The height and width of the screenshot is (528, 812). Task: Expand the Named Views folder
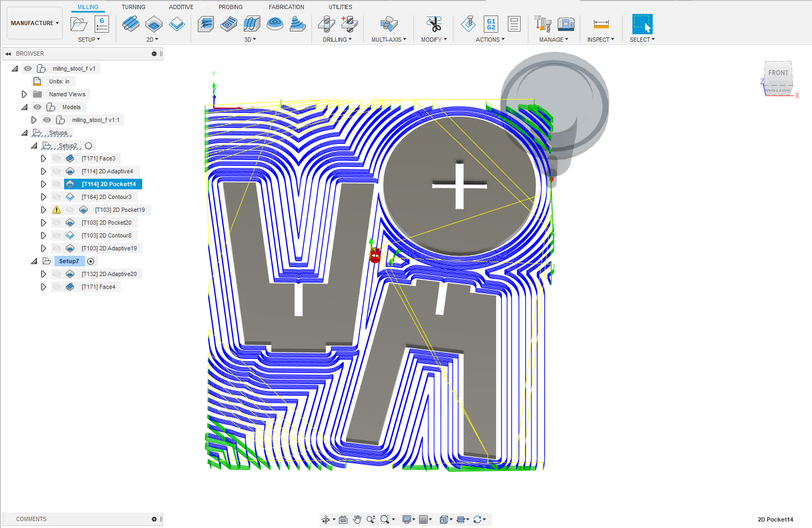pos(24,94)
